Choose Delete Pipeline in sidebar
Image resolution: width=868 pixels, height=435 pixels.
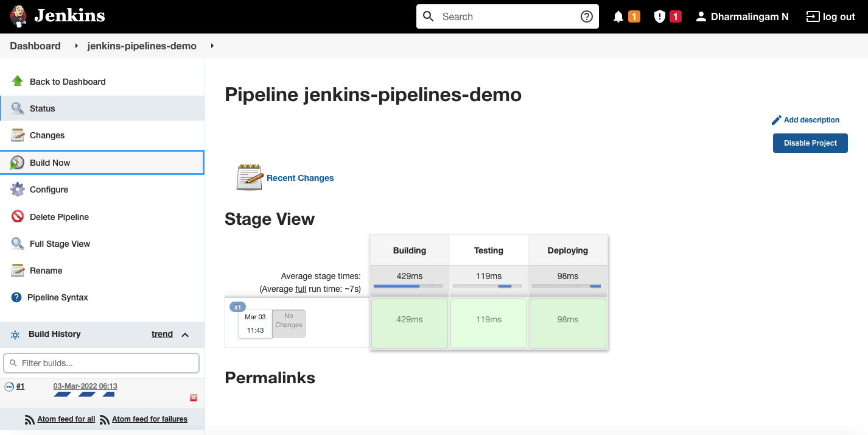[x=59, y=217]
